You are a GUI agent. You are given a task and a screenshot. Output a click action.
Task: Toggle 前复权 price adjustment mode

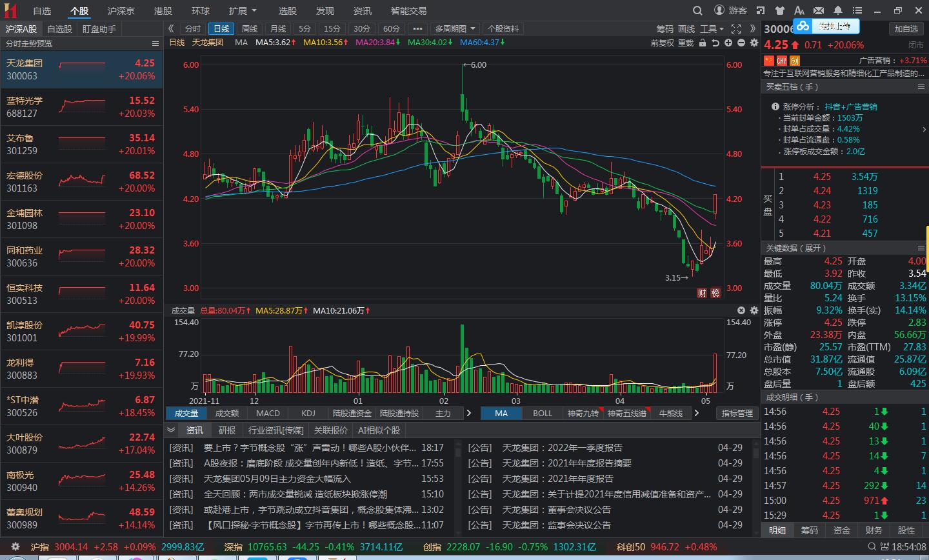coord(662,43)
